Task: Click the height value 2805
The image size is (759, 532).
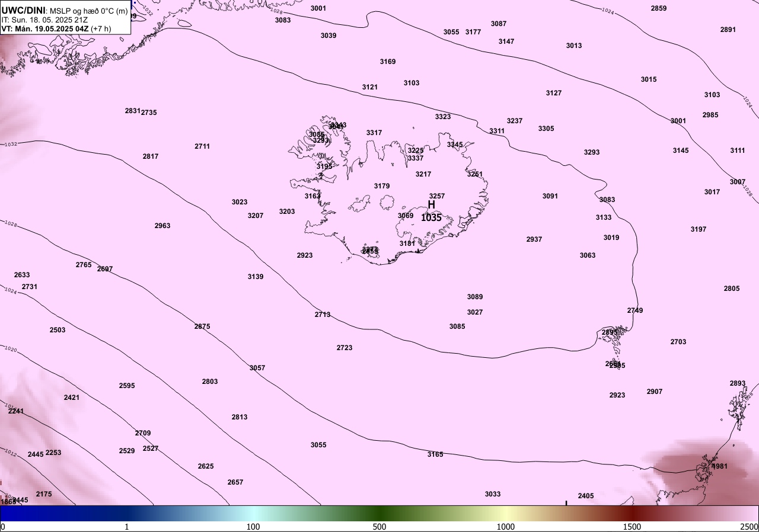Action: click(x=732, y=289)
